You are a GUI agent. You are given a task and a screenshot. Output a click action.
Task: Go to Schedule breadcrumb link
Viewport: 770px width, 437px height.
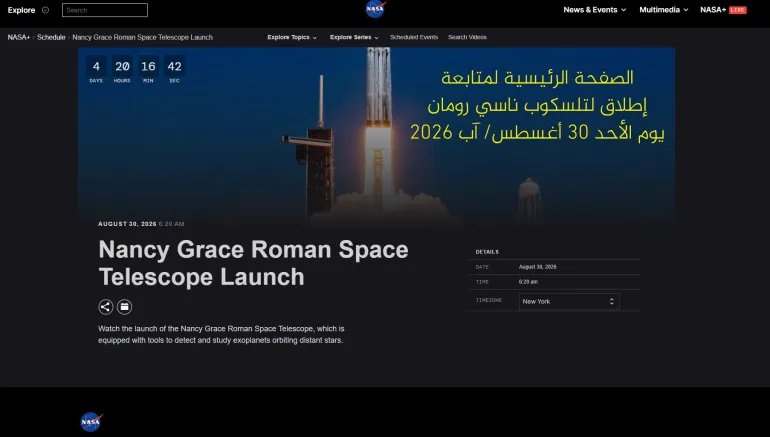[51, 37]
